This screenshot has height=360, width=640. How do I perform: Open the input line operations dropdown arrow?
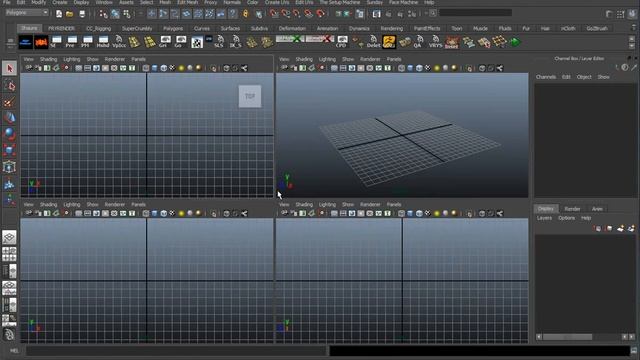pyautogui.click(x=426, y=13)
